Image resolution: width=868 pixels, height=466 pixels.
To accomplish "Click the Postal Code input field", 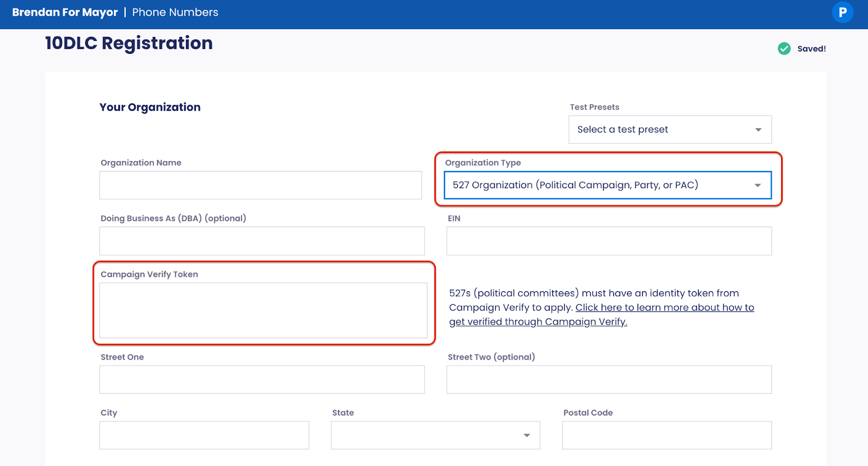I will pyautogui.click(x=667, y=435).
